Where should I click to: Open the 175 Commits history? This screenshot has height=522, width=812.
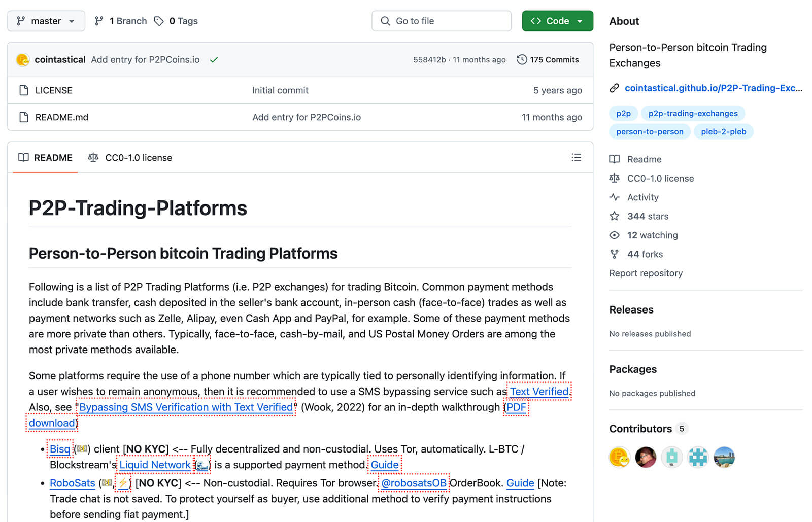click(548, 60)
